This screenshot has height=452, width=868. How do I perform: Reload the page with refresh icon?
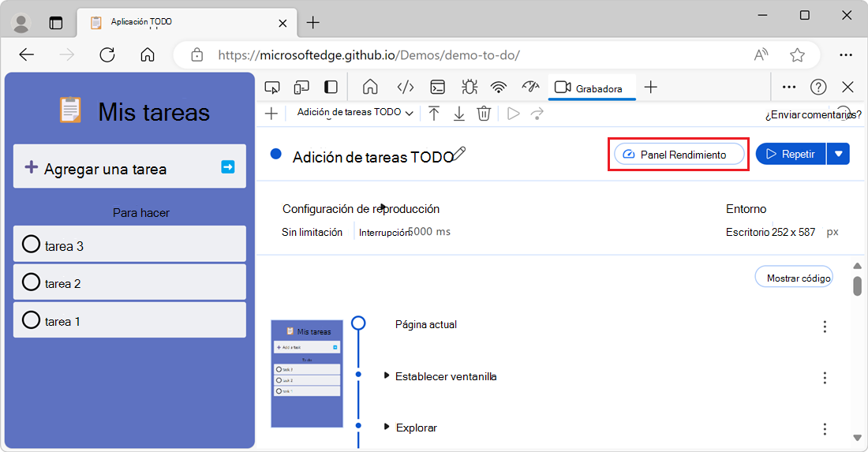[107, 54]
